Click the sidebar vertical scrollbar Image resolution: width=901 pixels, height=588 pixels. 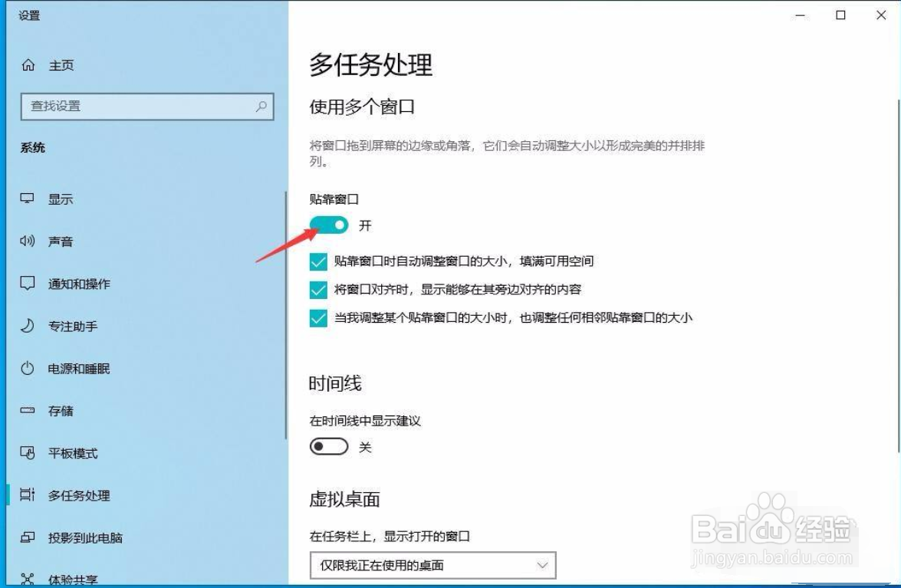tap(285, 316)
